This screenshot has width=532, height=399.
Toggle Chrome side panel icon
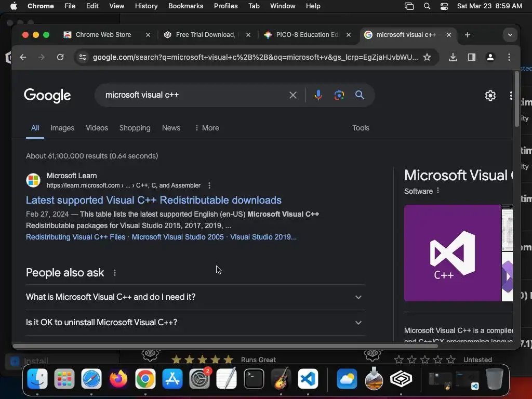click(472, 57)
